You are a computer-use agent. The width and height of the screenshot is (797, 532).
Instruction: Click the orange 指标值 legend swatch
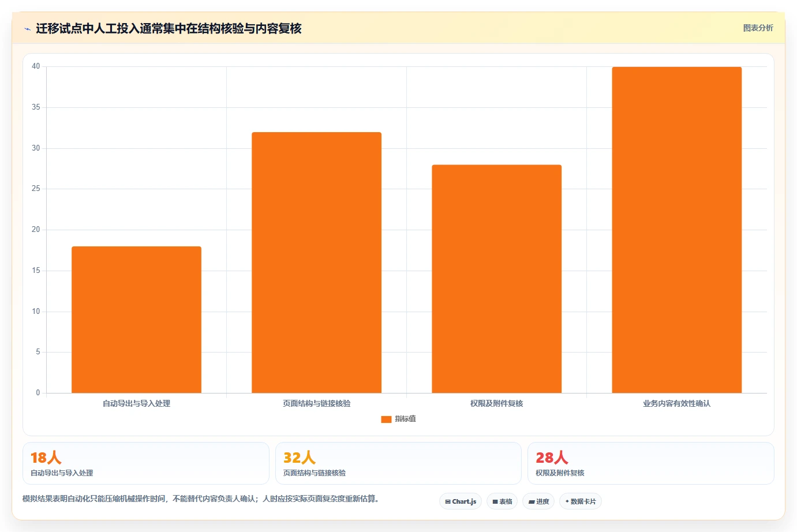tap(386, 419)
